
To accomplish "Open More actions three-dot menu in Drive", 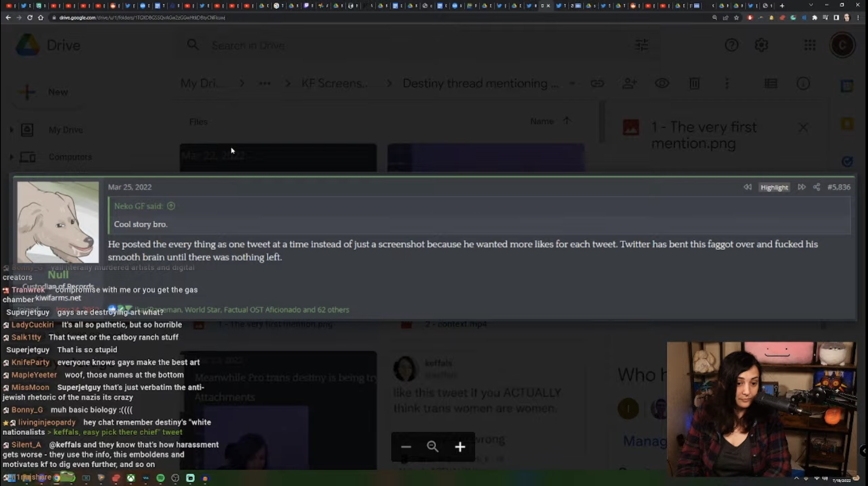I will pos(727,83).
